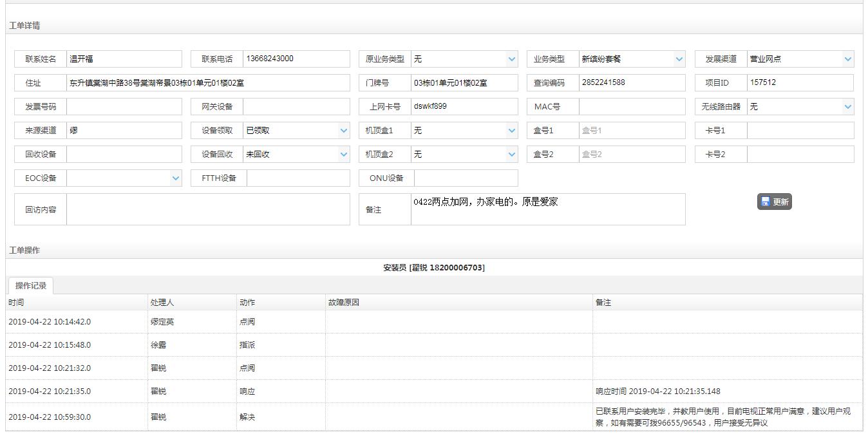Expand the 设备回收 dropdown
Screen dimensions: 868x434
click(296, 155)
